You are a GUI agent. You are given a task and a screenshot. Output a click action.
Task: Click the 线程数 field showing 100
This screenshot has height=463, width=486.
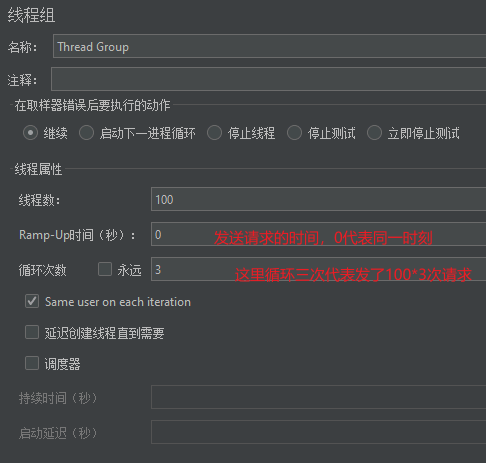point(318,199)
